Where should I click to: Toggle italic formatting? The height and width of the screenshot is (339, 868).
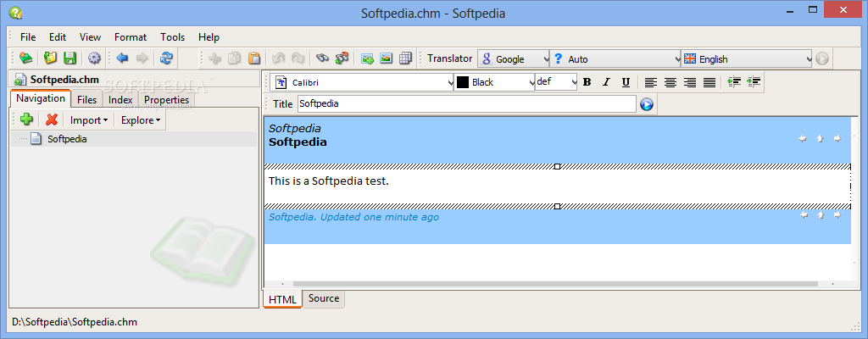(606, 82)
